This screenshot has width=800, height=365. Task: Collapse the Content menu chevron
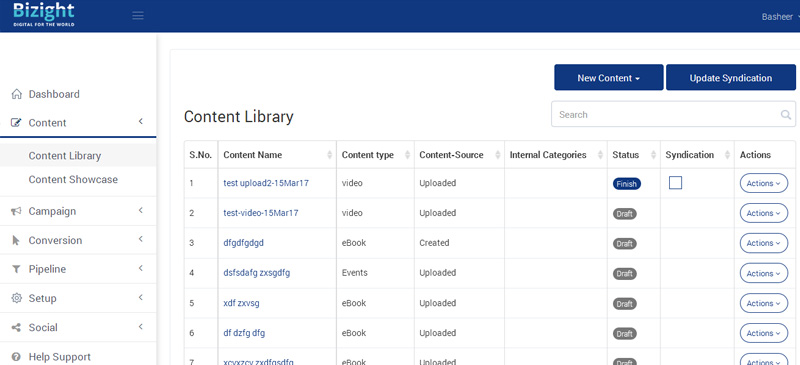[x=141, y=121]
